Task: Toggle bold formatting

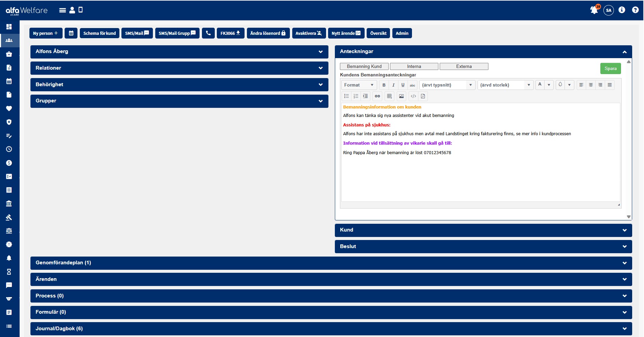Action: pos(384,85)
